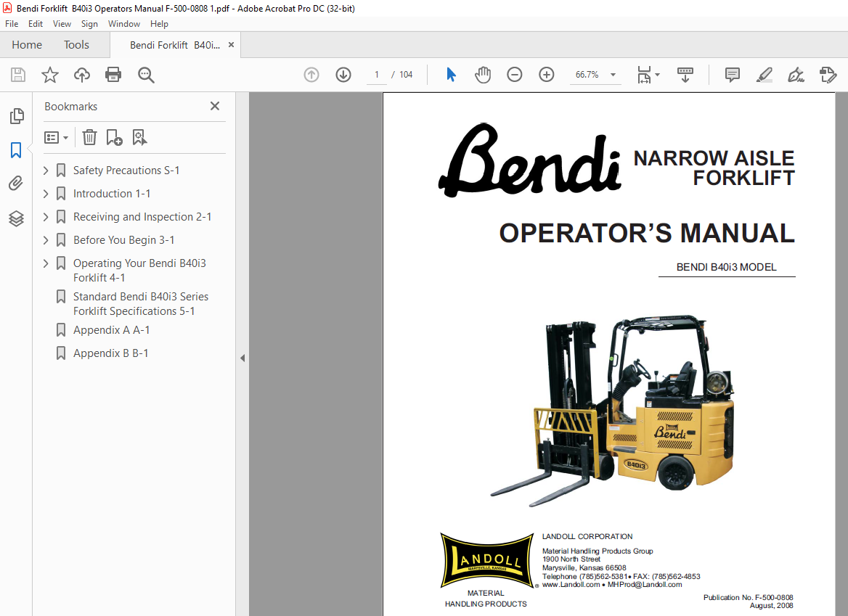Switch to the Home tab
848x616 pixels.
pos(27,45)
